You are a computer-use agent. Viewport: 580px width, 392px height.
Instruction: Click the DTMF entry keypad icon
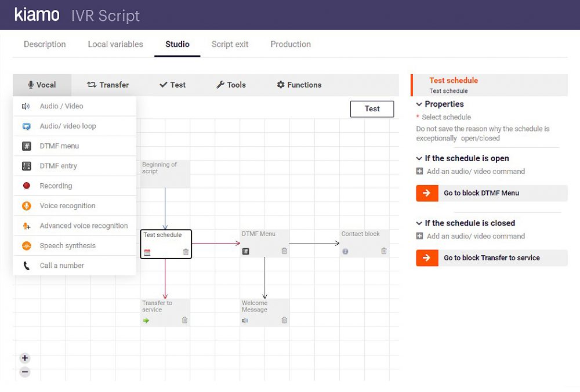point(26,166)
